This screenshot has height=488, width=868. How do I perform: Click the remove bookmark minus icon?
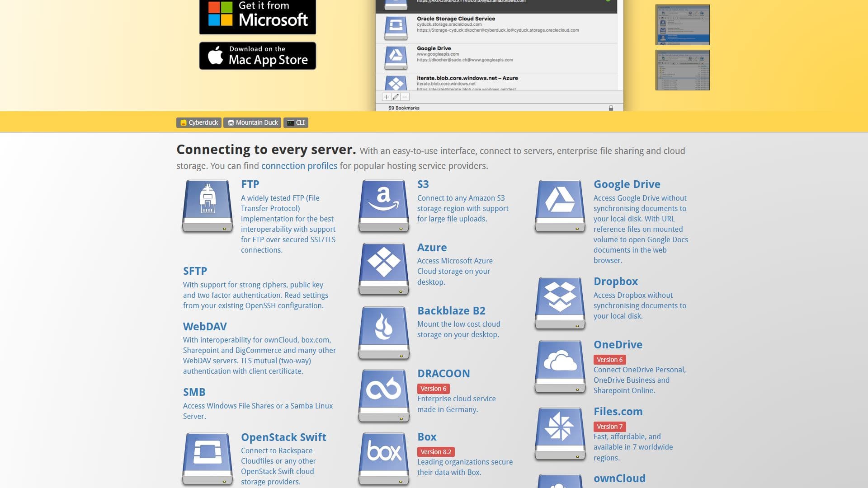coord(405,97)
